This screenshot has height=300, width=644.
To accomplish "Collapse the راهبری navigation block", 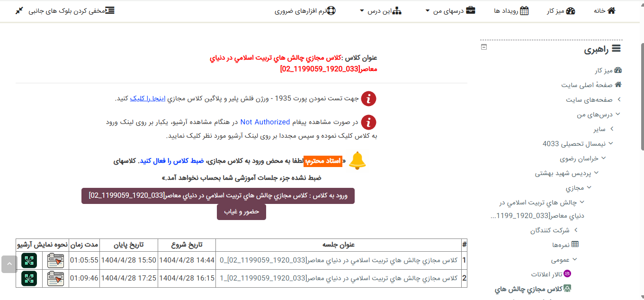I will pyautogui.click(x=483, y=47).
